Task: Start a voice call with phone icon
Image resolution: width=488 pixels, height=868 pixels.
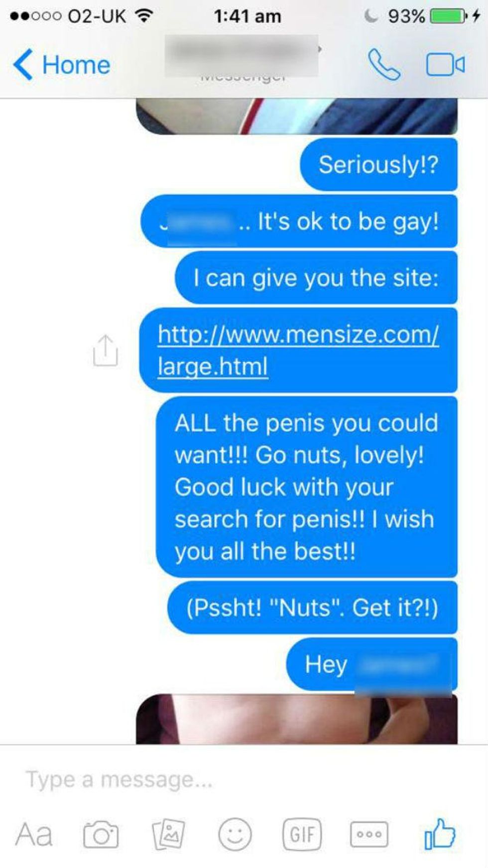Action: 384,65
